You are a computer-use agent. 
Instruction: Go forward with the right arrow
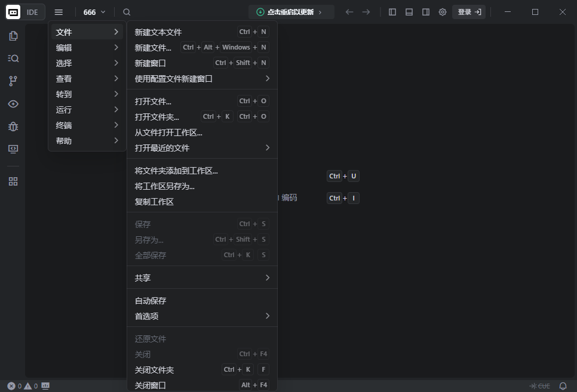tap(366, 12)
